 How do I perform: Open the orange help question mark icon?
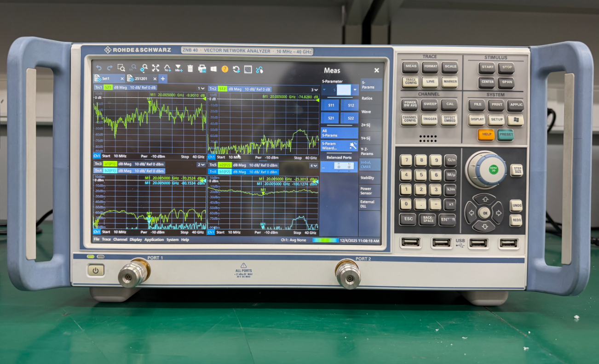[x=225, y=69]
